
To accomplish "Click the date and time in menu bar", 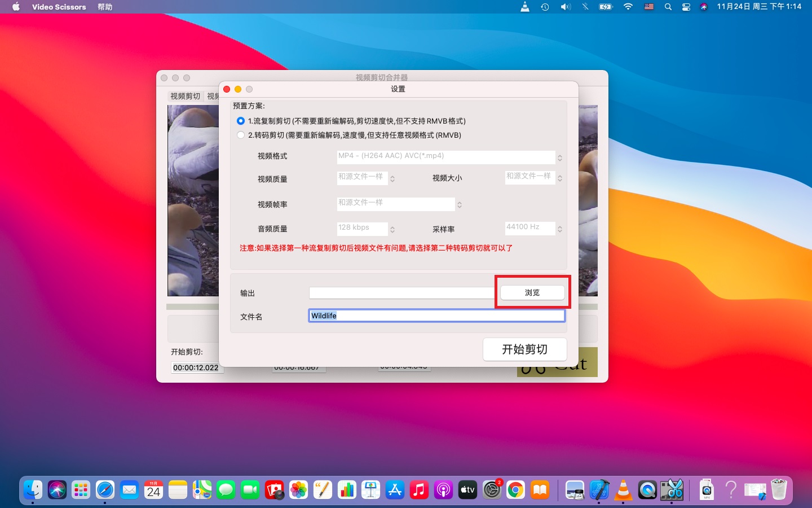I will tap(759, 7).
